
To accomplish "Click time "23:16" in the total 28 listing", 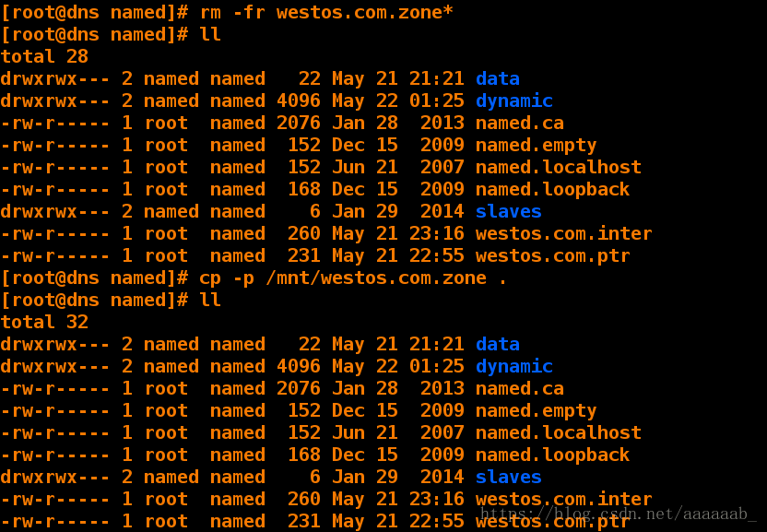I will pyautogui.click(x=437, y=233).
